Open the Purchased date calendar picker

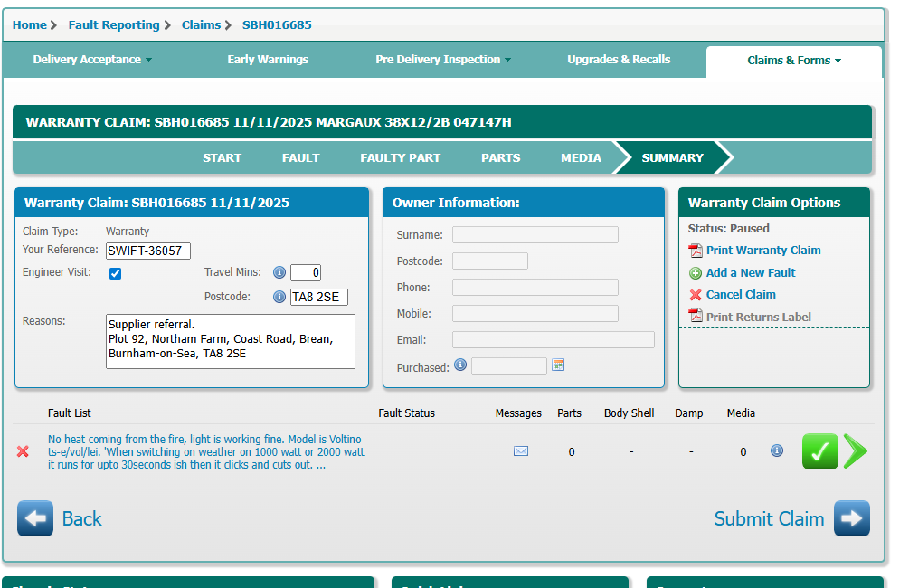click(x=558, y=365)
